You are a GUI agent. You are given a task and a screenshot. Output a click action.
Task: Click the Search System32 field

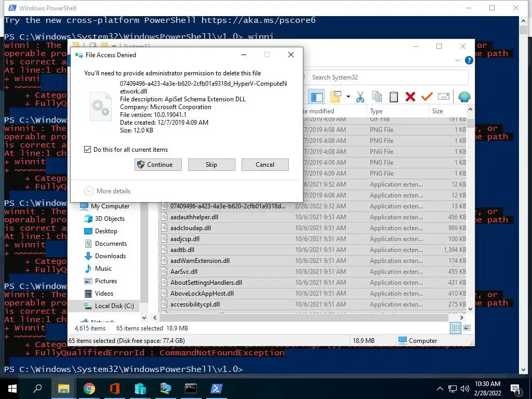click(x=385, y=77)
